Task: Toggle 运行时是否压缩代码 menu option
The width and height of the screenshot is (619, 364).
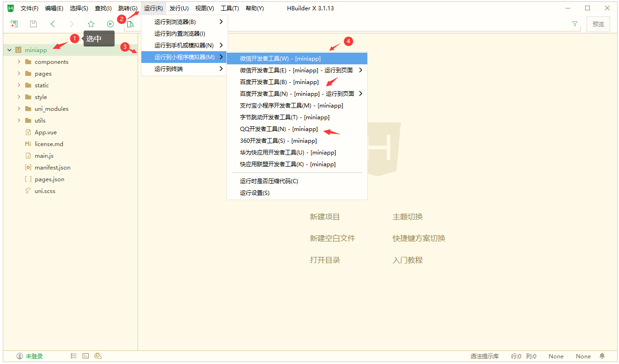Action: 269,181
